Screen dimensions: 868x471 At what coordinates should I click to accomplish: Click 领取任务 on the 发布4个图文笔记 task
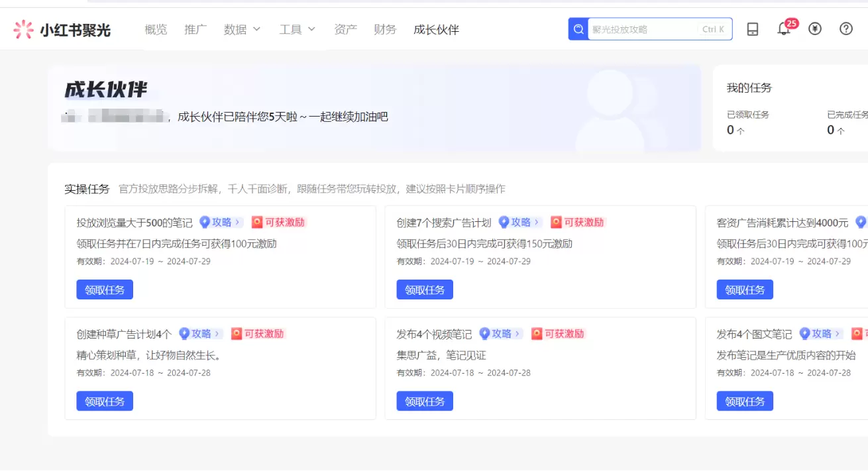(x=745, y=401)
